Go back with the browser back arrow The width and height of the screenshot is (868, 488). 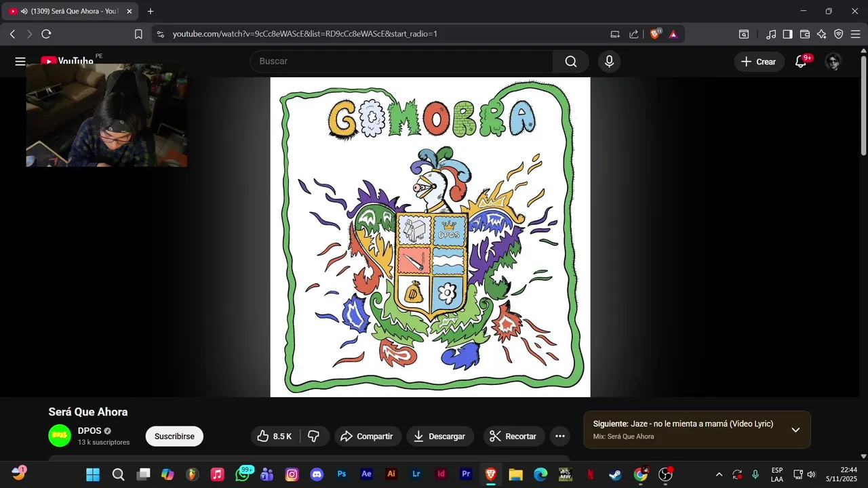point(12,34)
